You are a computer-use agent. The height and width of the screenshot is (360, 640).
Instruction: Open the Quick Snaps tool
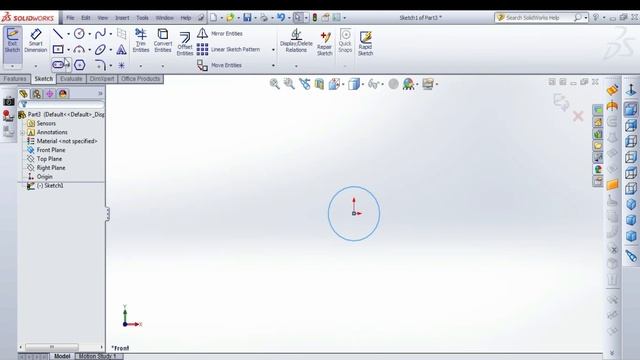[345, 40]
